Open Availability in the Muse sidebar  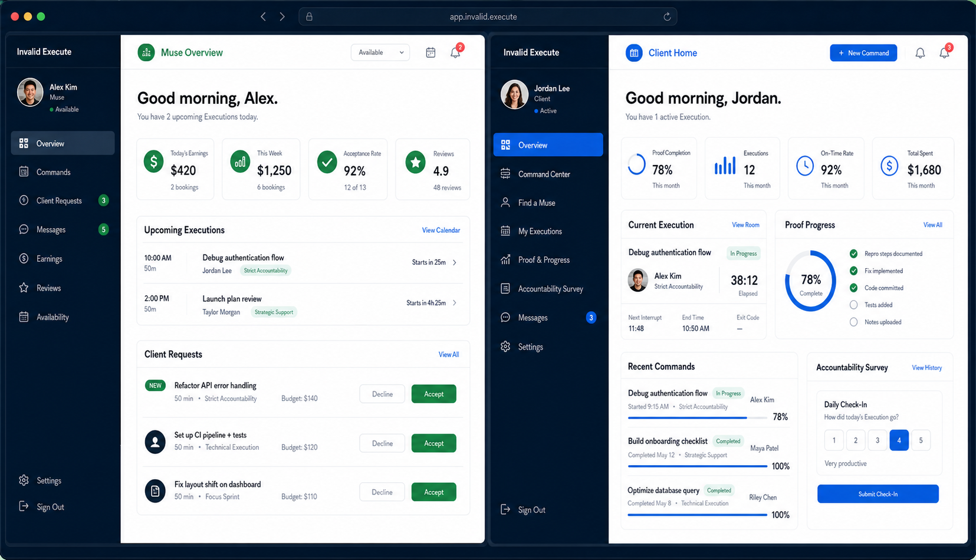coord(63,317)
